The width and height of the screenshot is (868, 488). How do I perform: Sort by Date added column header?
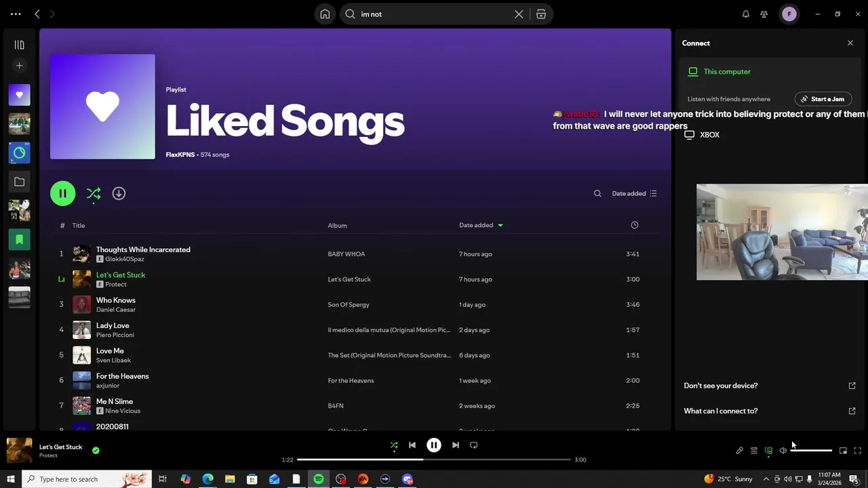click(481, 225)
